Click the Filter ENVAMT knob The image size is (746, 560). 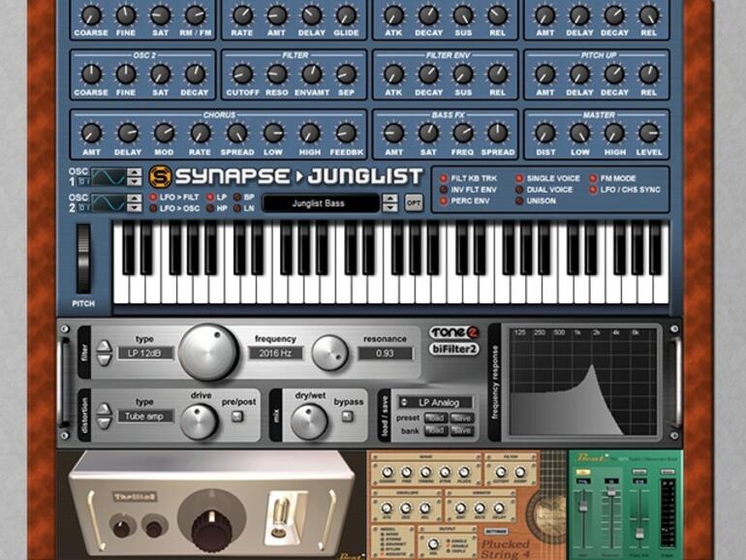pyautogui.click(x=311, y=75)
